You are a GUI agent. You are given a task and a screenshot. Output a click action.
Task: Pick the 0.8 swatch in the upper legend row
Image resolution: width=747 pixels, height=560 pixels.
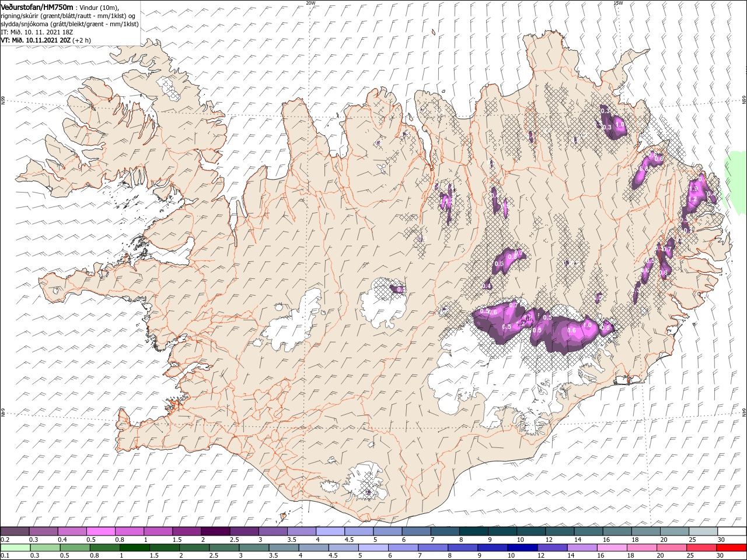[x=130, y=531]
